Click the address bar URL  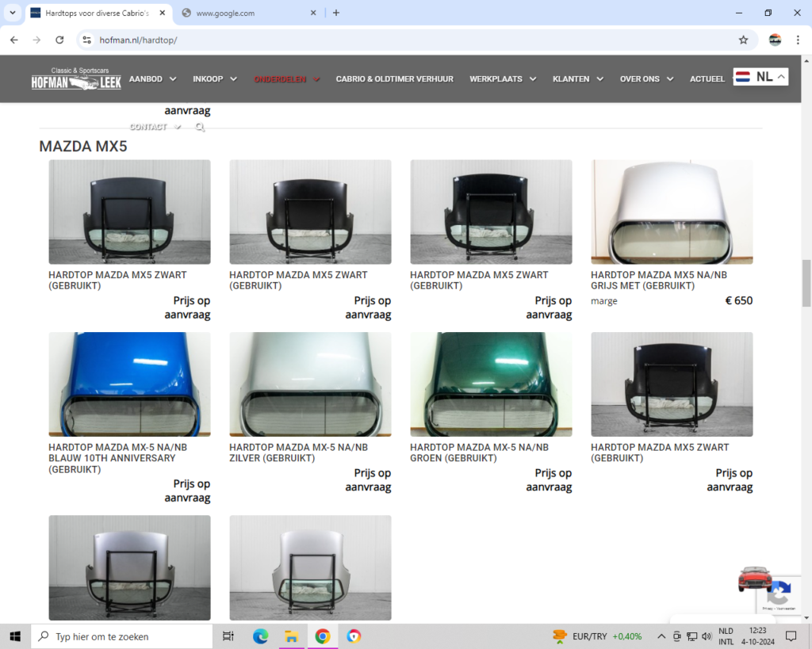pyautogui.click(x=138, y=40)
